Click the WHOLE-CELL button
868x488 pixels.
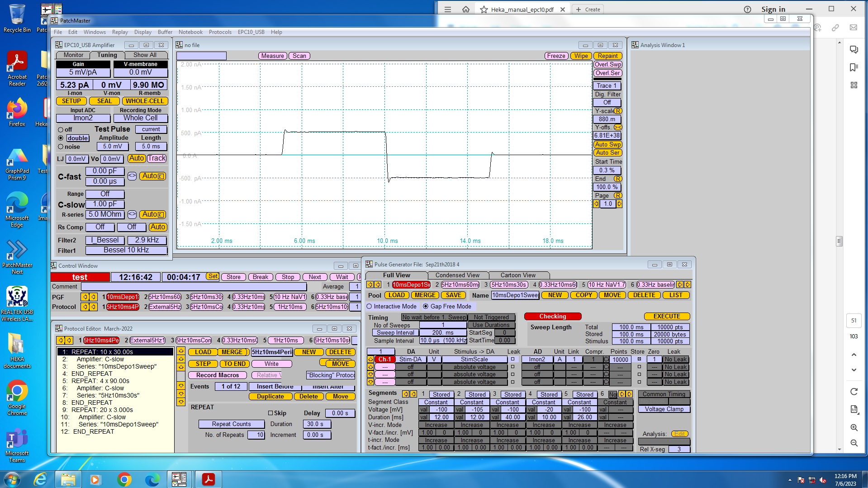coord(145,101)
